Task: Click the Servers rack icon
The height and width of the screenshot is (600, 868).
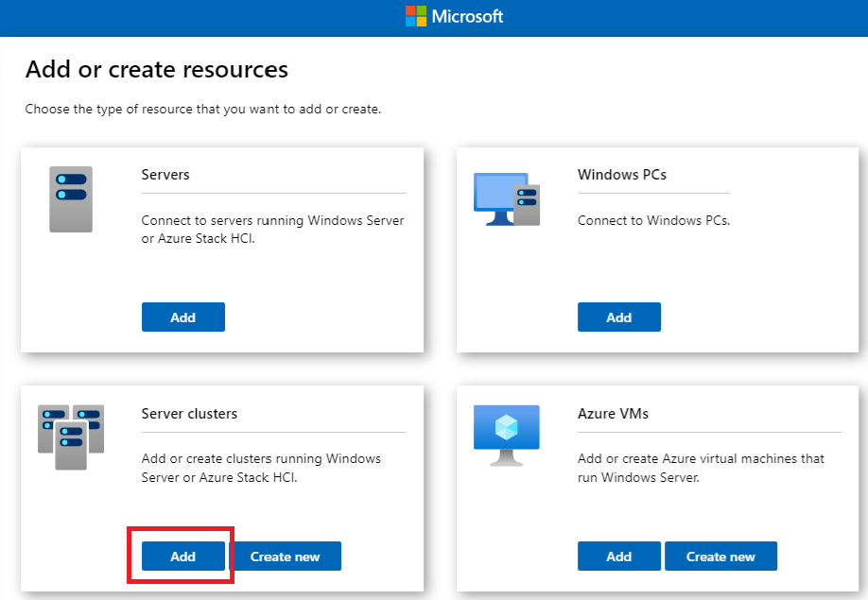Action: [71, 199]
